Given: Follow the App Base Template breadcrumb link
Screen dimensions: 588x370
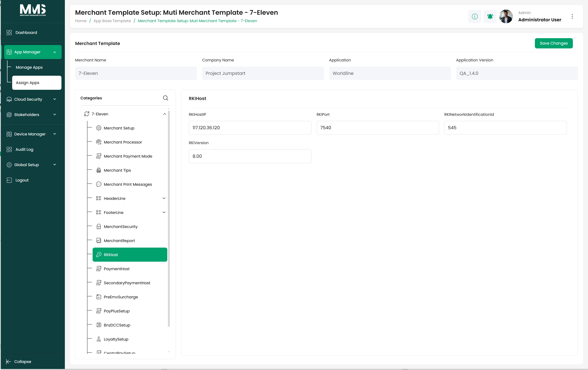Looking at the screenshot, I should click(x=112, y=21).
